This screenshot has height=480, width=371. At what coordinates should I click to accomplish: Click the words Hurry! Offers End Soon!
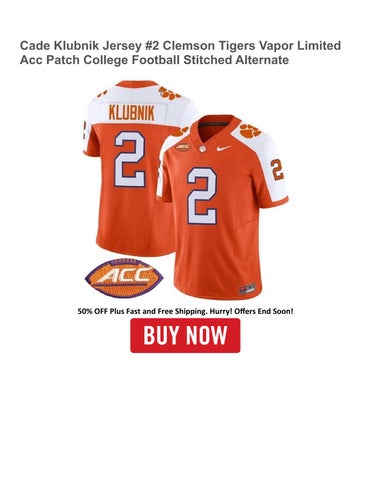[251, 311]
